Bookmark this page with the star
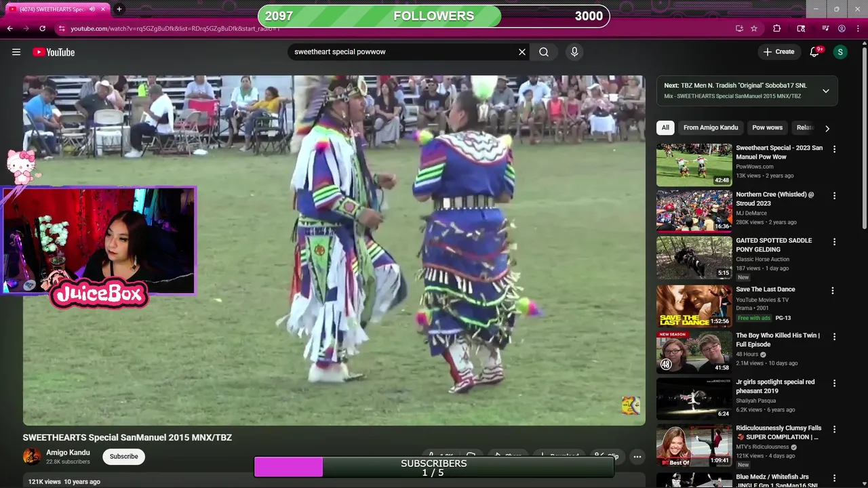This screenshot has height=488, width=868. click(x=754, y=28)
